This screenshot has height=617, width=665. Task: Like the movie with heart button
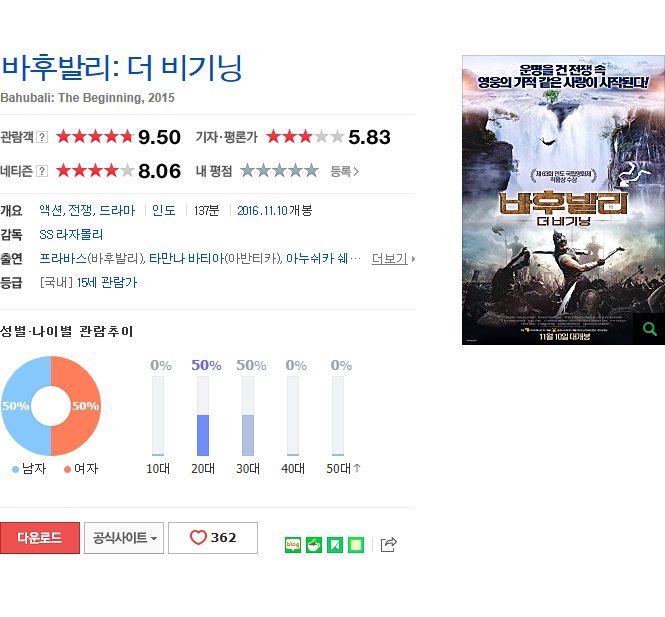point(213,538)
